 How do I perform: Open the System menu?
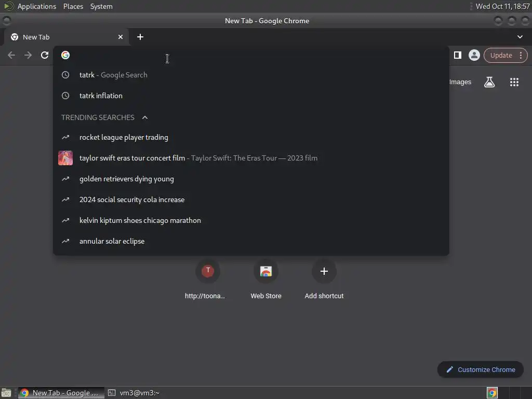[101, 6]
